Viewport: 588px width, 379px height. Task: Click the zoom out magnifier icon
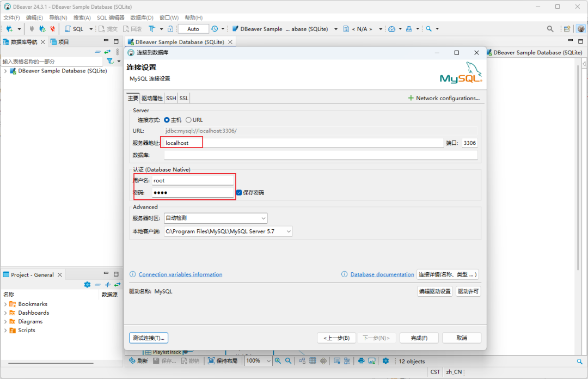click(288, 360)
